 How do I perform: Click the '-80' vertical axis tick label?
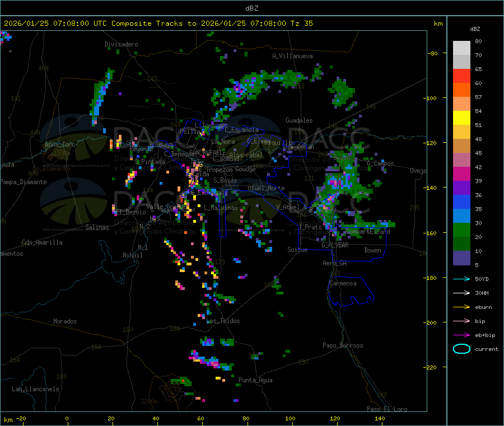(x=432, y=53)
